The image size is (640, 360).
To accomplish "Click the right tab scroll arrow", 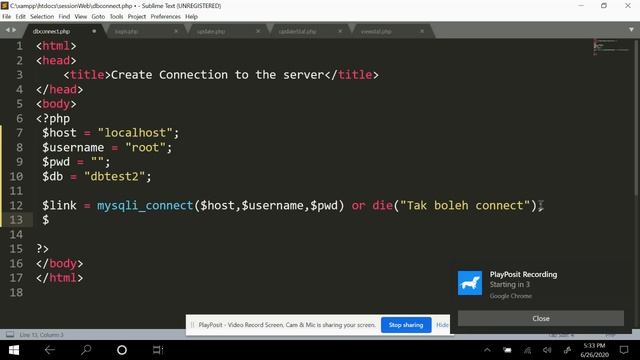I will pos(14,30).
